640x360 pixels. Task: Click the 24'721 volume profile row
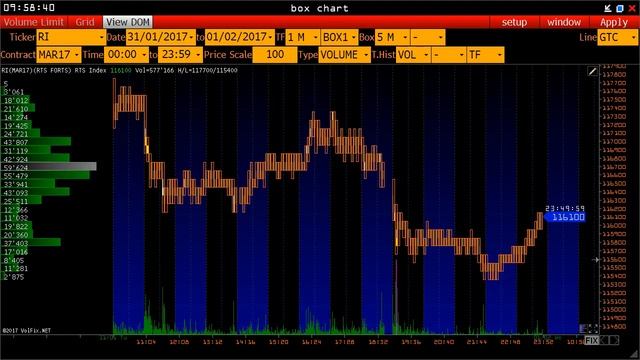21,134
